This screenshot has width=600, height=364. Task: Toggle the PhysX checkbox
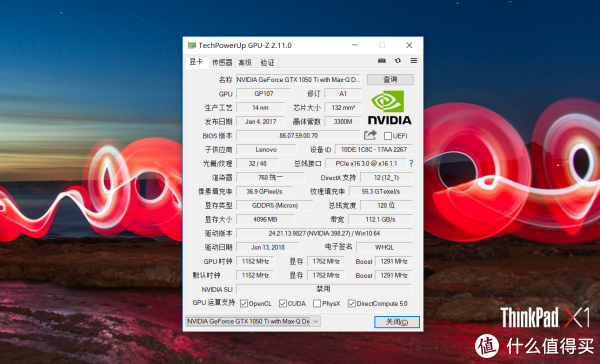click(316, 304)
